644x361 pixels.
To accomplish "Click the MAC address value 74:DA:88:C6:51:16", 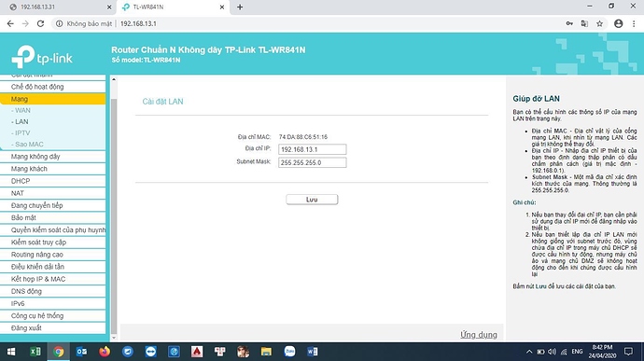I will click(x=303, y=137).
